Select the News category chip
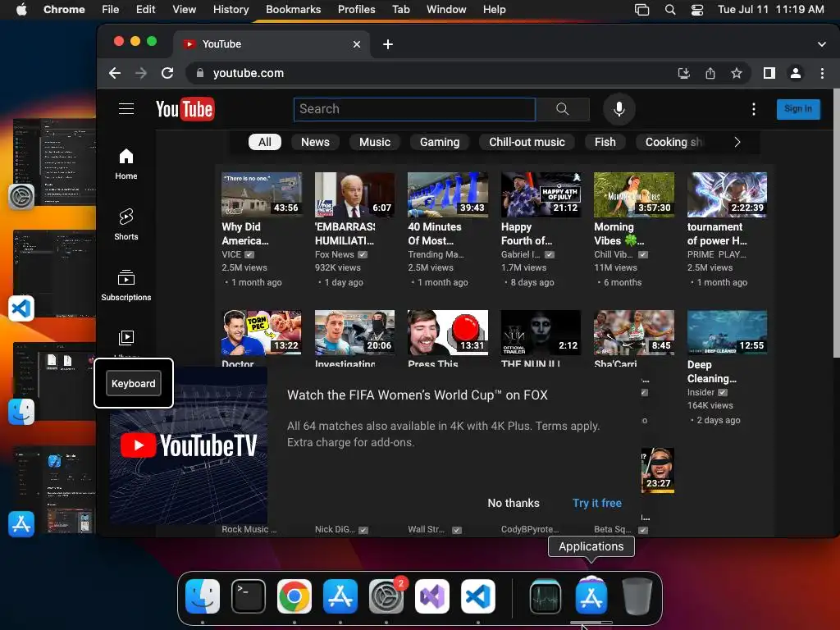Image resolution: width=840 pixels, height=630 pixels. 315,142
